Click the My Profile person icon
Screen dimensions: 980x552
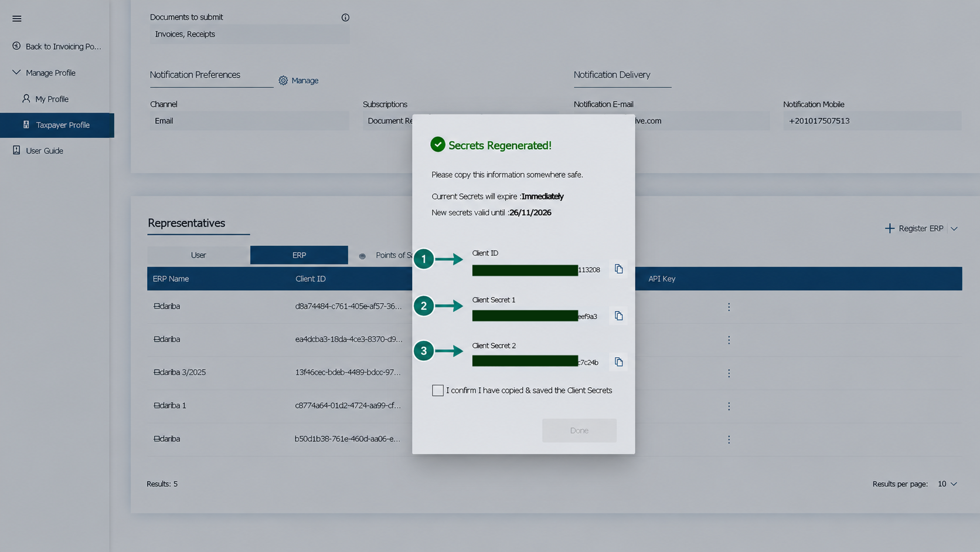coord(26,99)
